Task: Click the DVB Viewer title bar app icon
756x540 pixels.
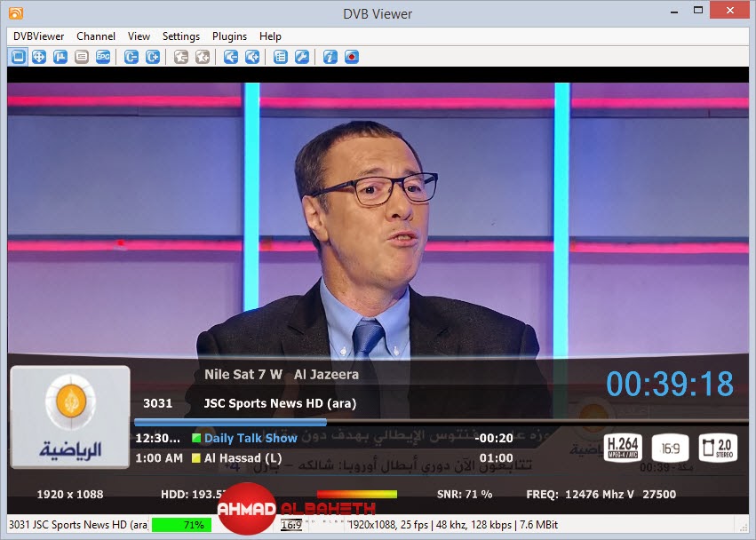Action: 16,13
